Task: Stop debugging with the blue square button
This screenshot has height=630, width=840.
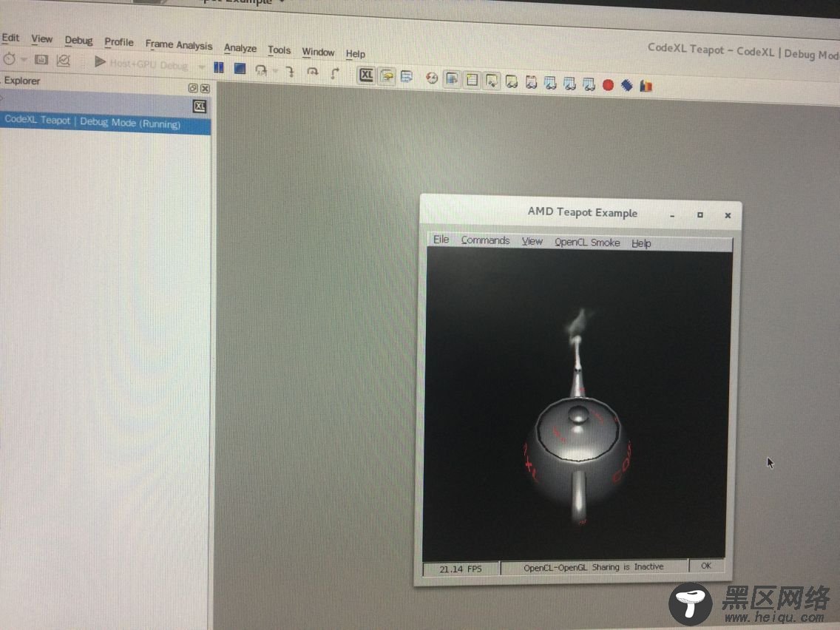Action: 240,69
